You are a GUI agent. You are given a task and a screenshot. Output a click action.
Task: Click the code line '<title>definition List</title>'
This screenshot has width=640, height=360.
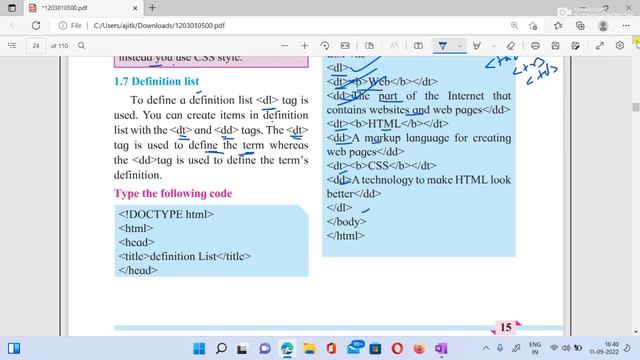[x=184, y=256]
